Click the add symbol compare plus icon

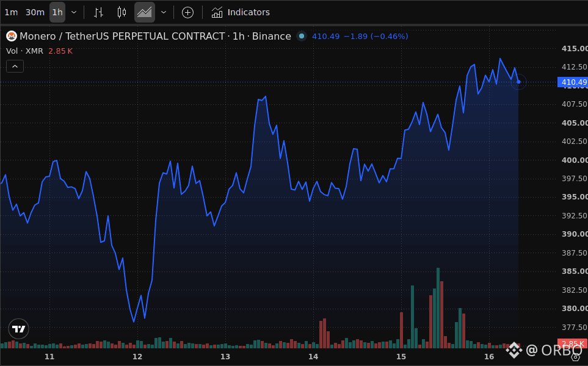187,12
